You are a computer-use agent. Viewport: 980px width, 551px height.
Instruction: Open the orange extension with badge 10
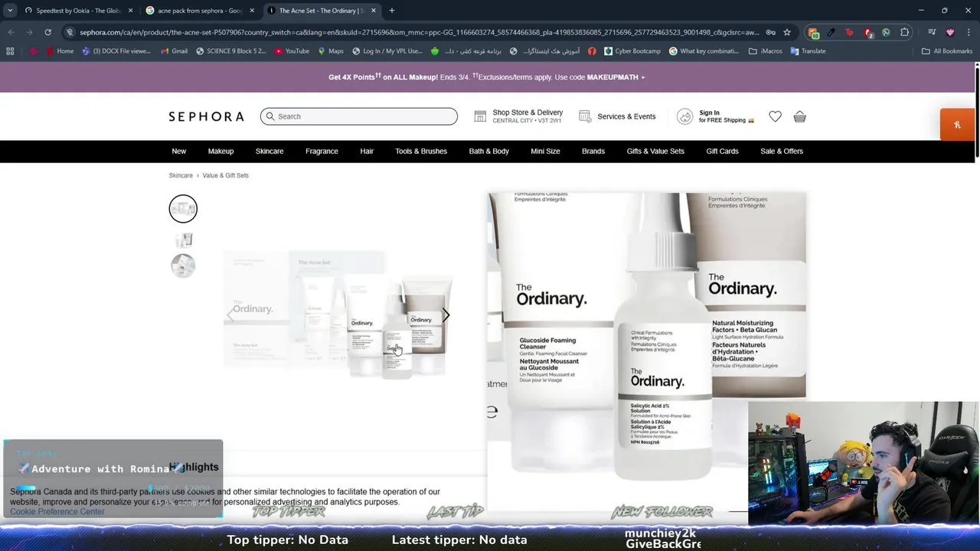click(813, 32)
